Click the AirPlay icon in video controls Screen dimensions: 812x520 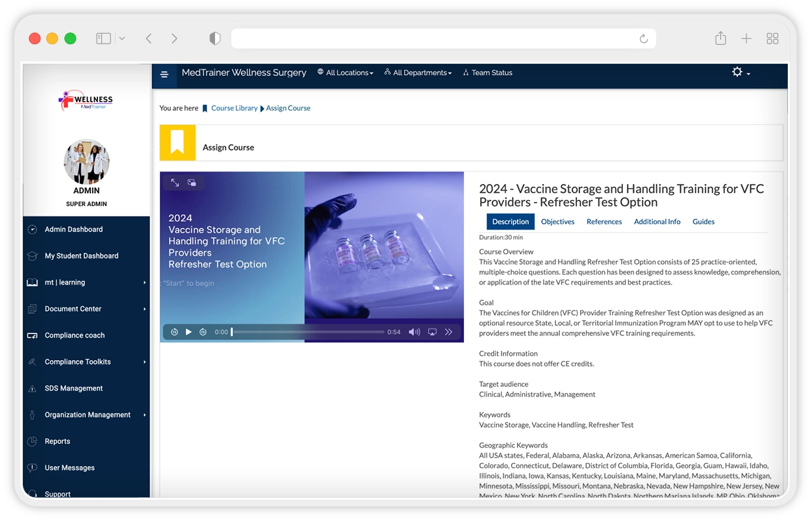coord(432,332)
